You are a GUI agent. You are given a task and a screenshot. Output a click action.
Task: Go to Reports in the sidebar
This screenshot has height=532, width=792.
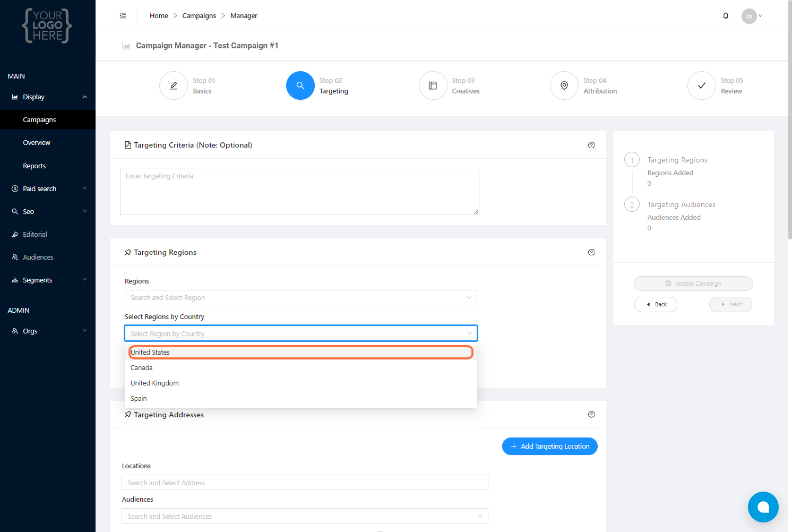click(x=35, y=166)
